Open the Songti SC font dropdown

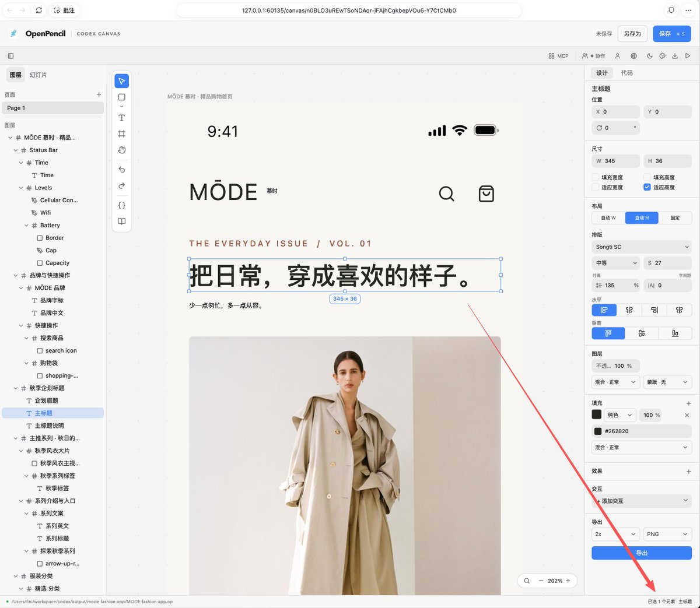(642, 247)
